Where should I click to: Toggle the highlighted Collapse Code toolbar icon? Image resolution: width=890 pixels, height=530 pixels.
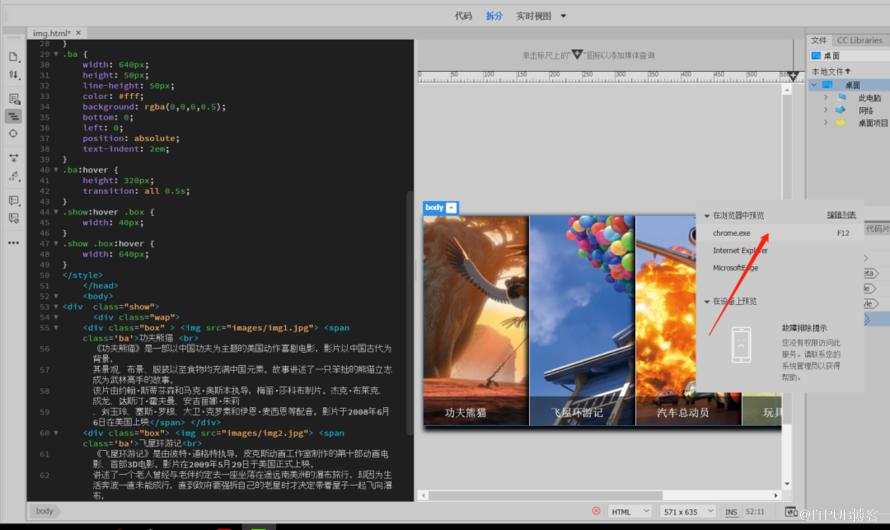pyautogui.click(x=14, y=116)
